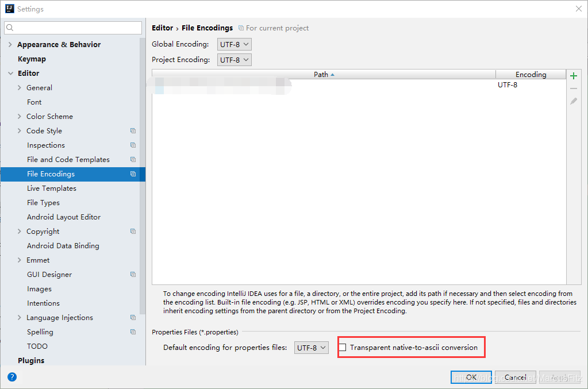Expand the Appearance & Behavior section

point(10,45)
